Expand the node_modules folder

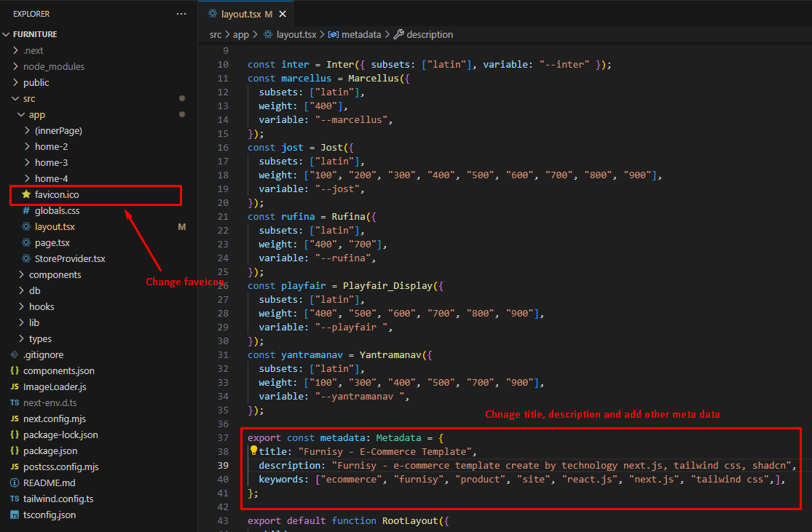[53, 66]
